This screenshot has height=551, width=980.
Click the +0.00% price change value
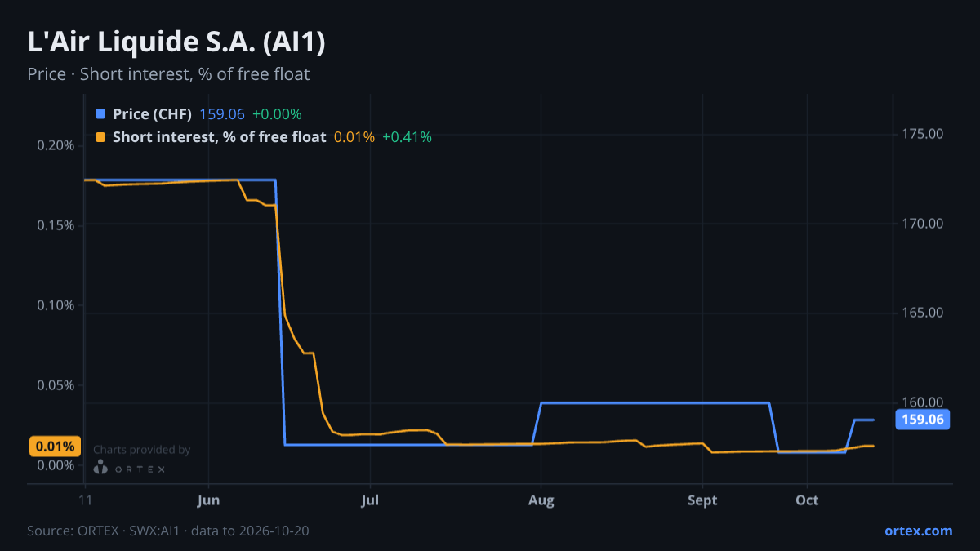pos(277,114)
